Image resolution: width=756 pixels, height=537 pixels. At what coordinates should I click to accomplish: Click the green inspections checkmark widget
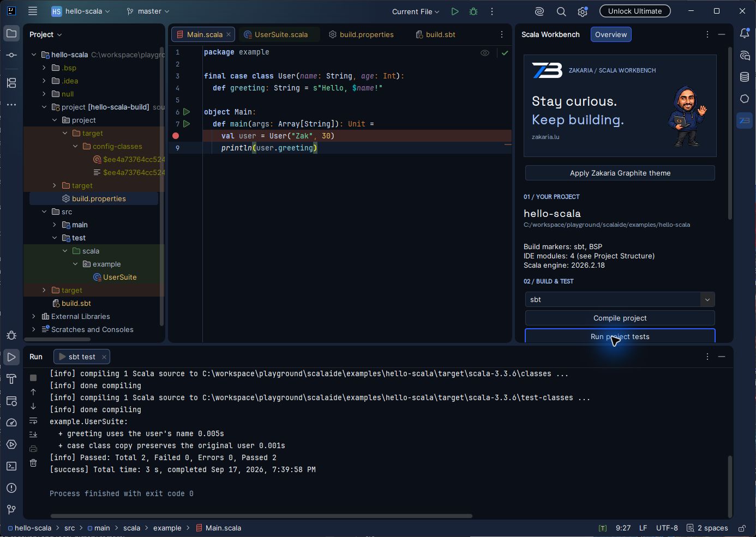(x=505, y=53)
